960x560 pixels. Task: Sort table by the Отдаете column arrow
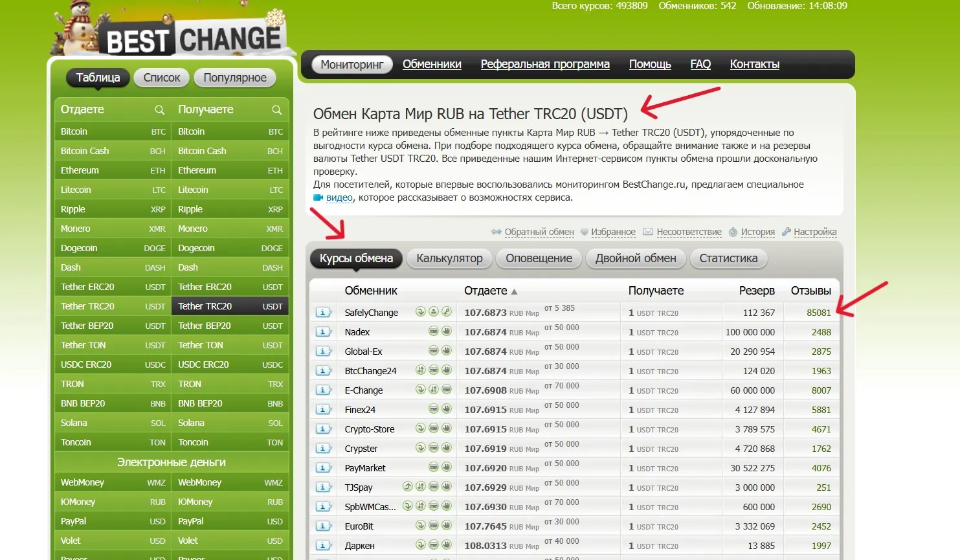(x=514, y=291)
